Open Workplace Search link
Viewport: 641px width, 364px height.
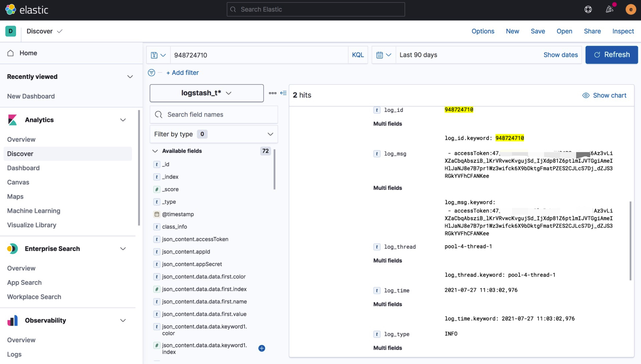34,297
